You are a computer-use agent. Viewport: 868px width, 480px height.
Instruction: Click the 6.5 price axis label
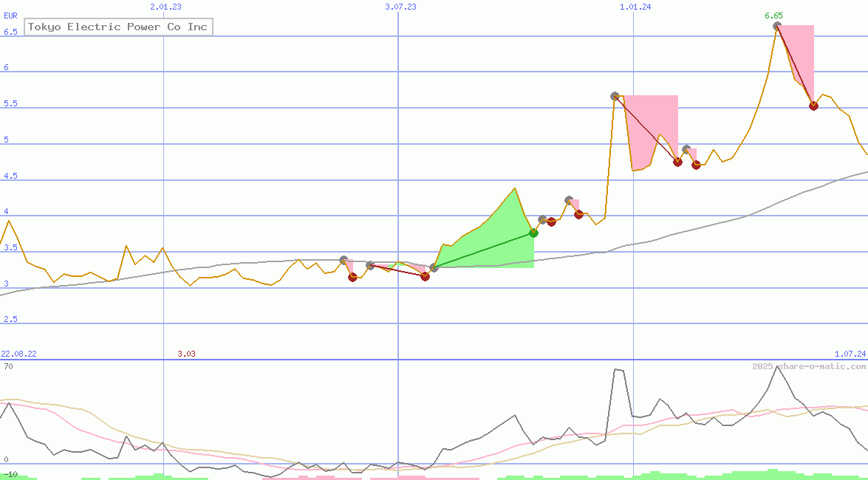(10, 32)
